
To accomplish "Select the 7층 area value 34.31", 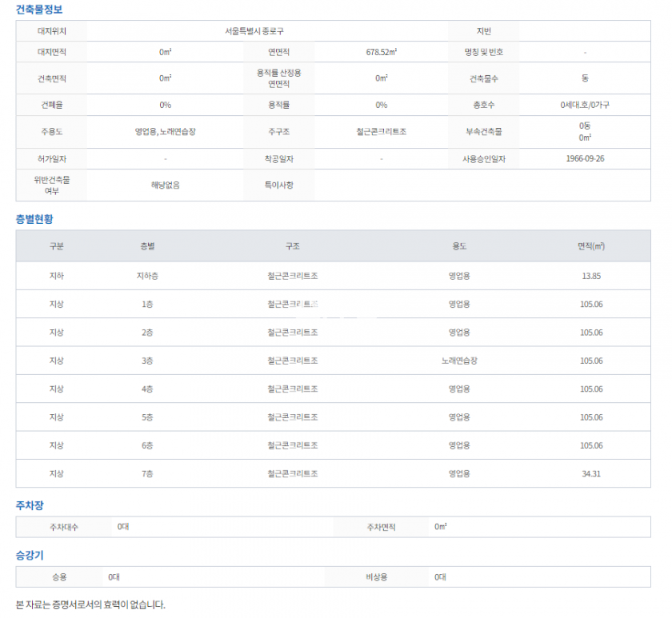I will coord(590,473).
